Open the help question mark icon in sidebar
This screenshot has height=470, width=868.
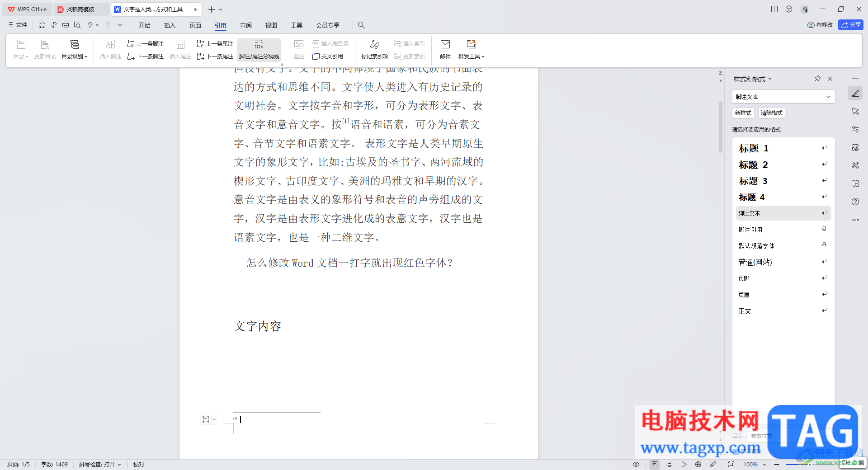coord(855,202)
